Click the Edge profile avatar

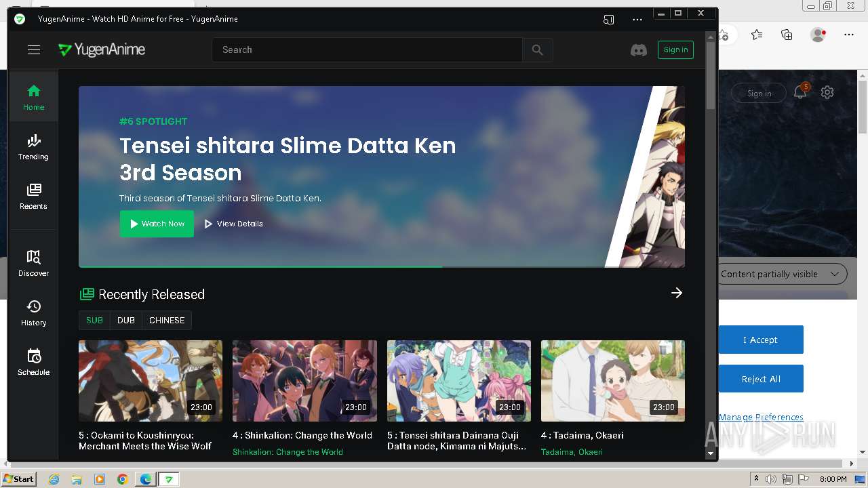point(818,35)
